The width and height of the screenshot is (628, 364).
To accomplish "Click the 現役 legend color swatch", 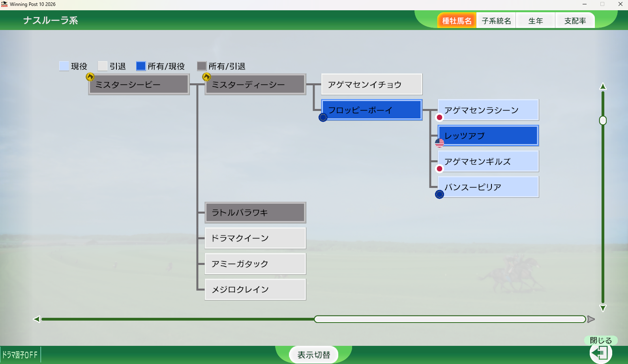I will point(64,66).
